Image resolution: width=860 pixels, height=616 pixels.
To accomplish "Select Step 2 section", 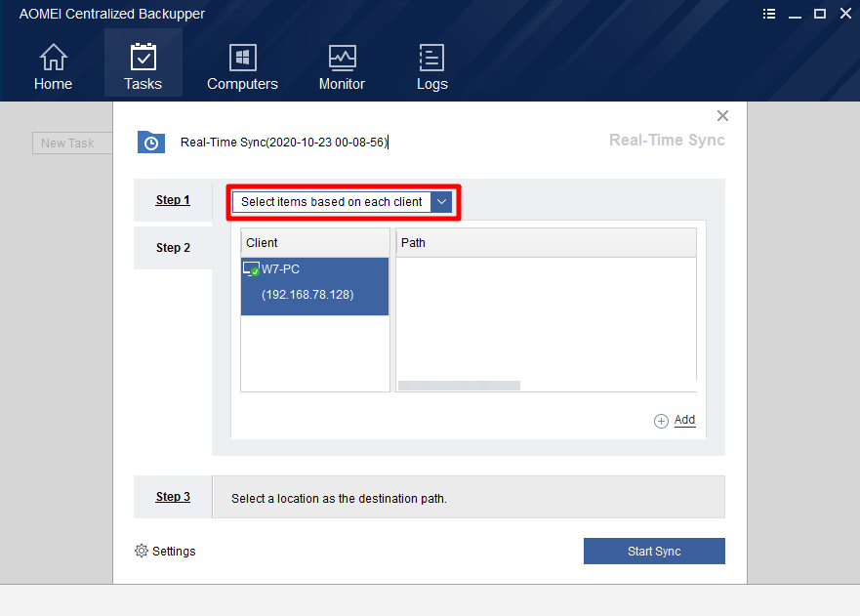I will coord(173,247).
